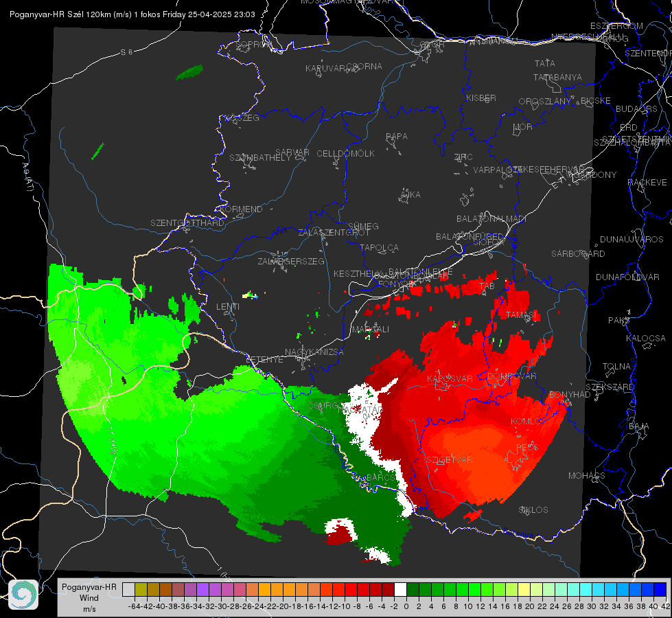Select the TATA city label
672x618 pixels.
[x=545, y=63]
